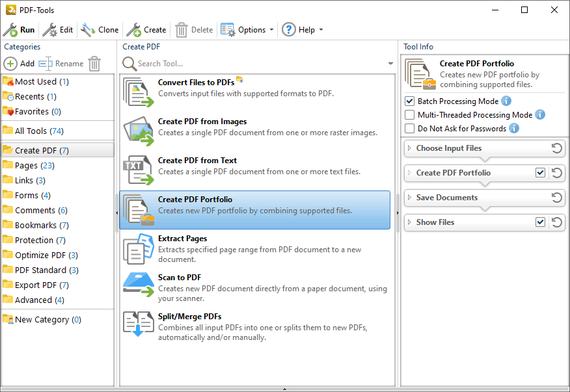
Task: Open the search options dropdown arrow
Action: tap(390, 64)
